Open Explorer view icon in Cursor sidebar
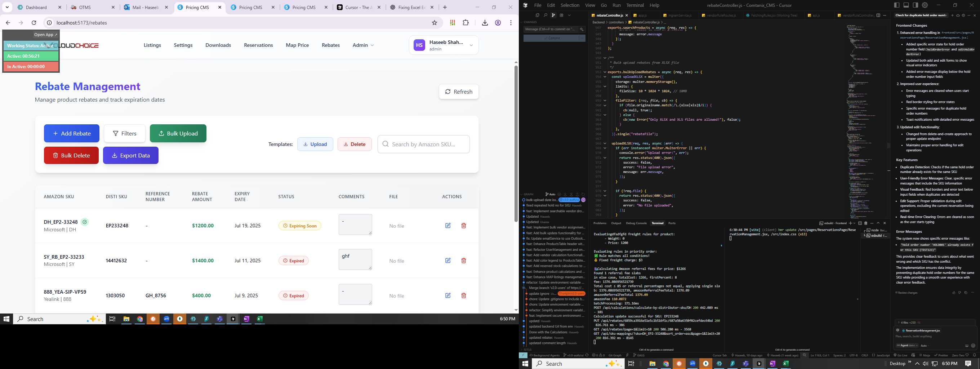This screenshot has width=980, height=369. [x=538, y=15]
